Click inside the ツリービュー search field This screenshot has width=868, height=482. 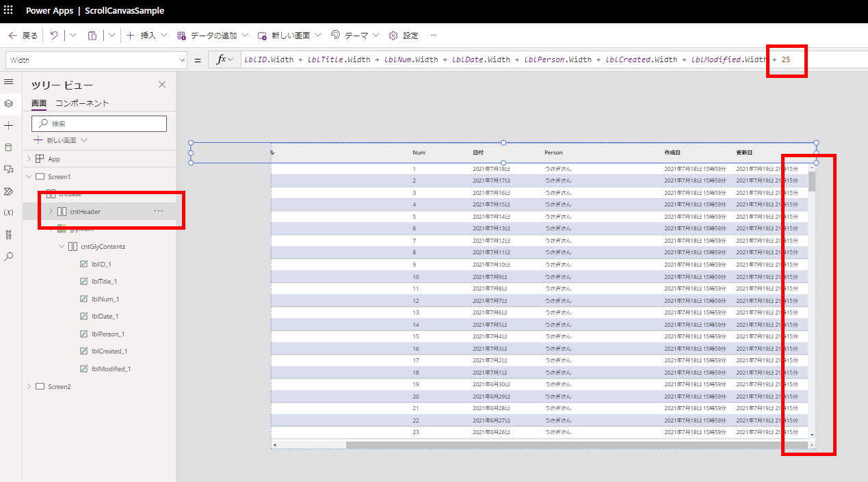tap(98, 123)
